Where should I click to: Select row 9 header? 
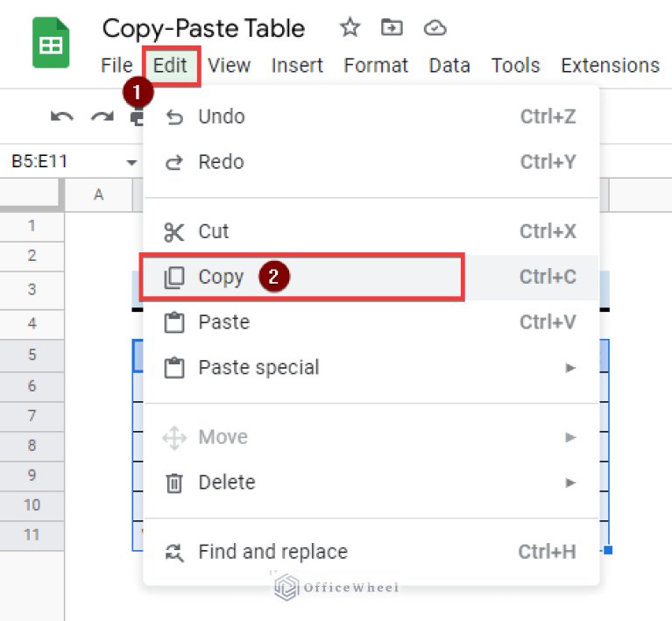click(32, 476)
